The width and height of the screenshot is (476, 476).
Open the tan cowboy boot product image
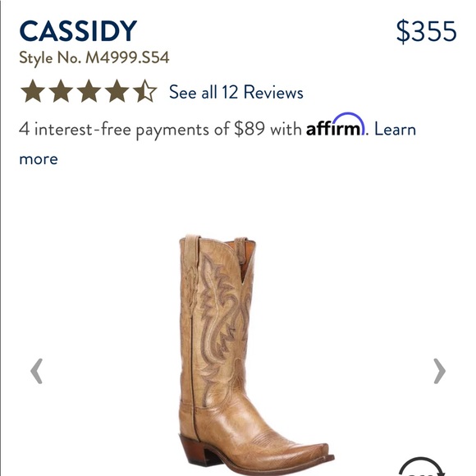(256, 355)
